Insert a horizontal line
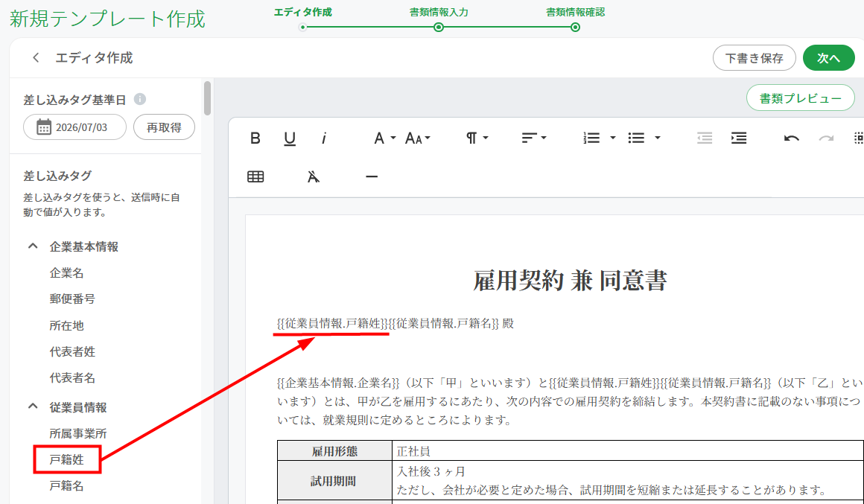Viewport: 864px width, 504px height. (x=372, y=177)
